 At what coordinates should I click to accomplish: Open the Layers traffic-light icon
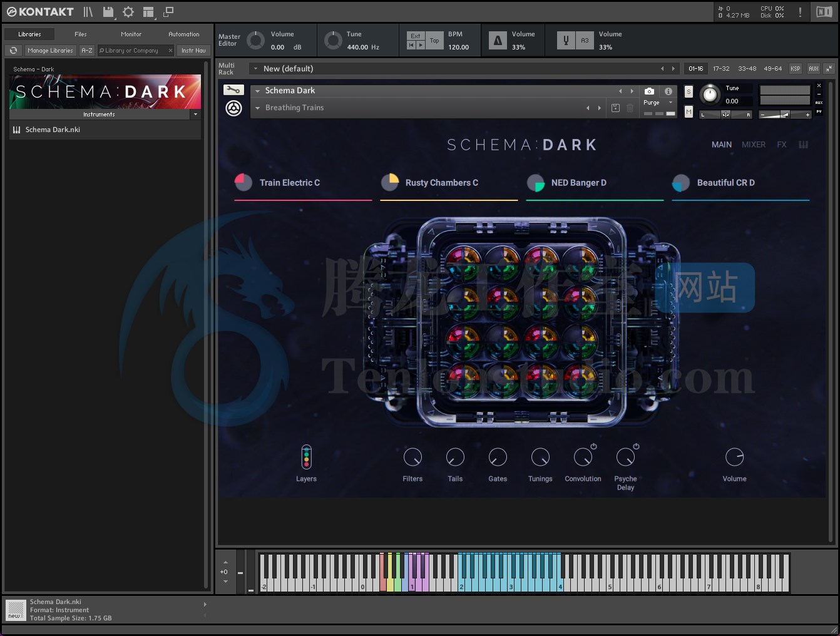coord(306,457)
